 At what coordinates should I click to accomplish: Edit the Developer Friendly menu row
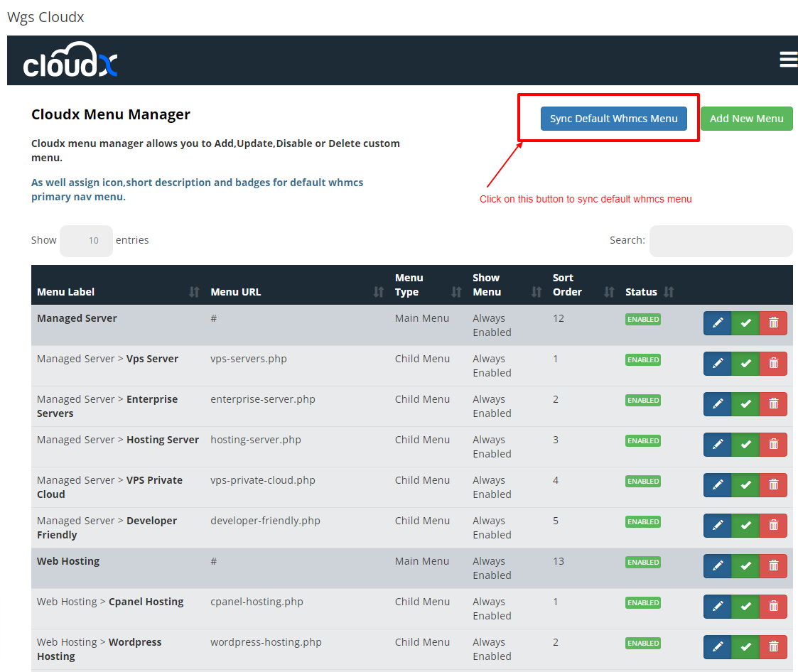pos(718,525)
